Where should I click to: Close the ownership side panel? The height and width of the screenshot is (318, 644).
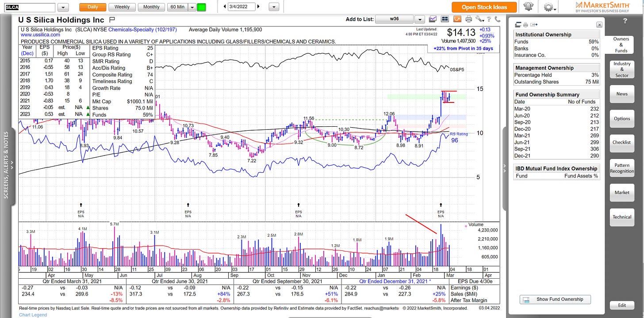pos(599,25)
